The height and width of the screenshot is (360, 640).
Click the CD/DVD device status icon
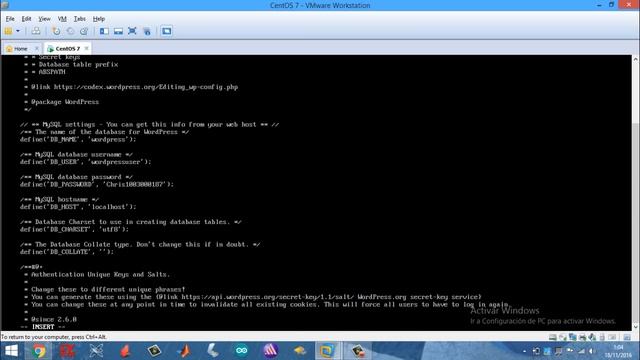(563, 337)
